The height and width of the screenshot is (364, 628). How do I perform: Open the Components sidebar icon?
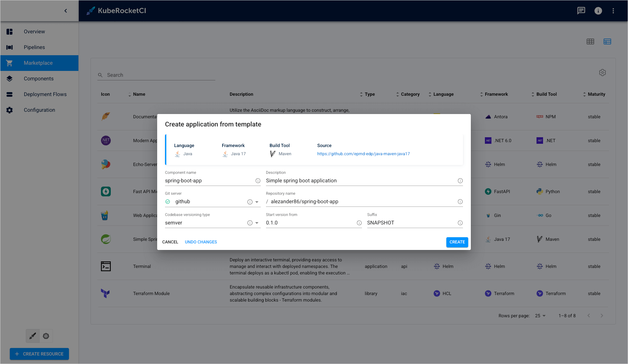(x=9, y=78)
